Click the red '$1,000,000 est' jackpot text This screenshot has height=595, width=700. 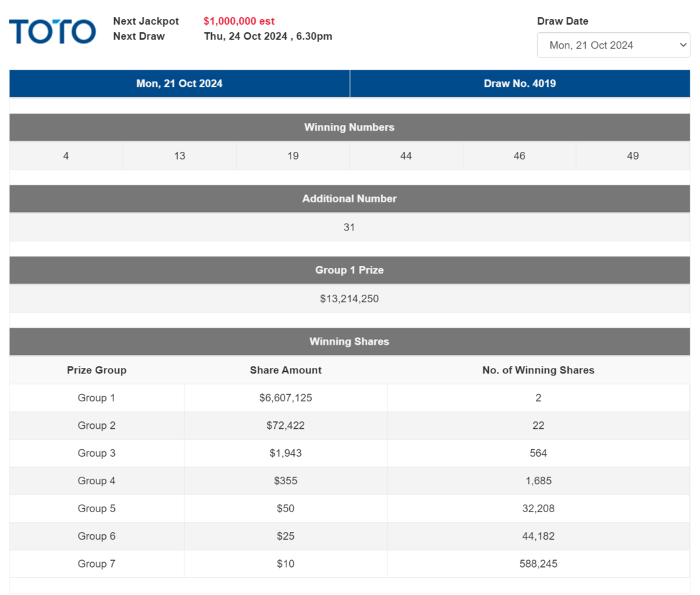239,21
